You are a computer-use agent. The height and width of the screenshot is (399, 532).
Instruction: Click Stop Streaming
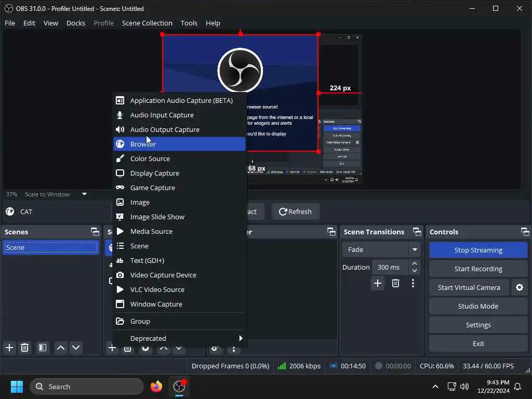pyautogui.click(x=478, y=250)
